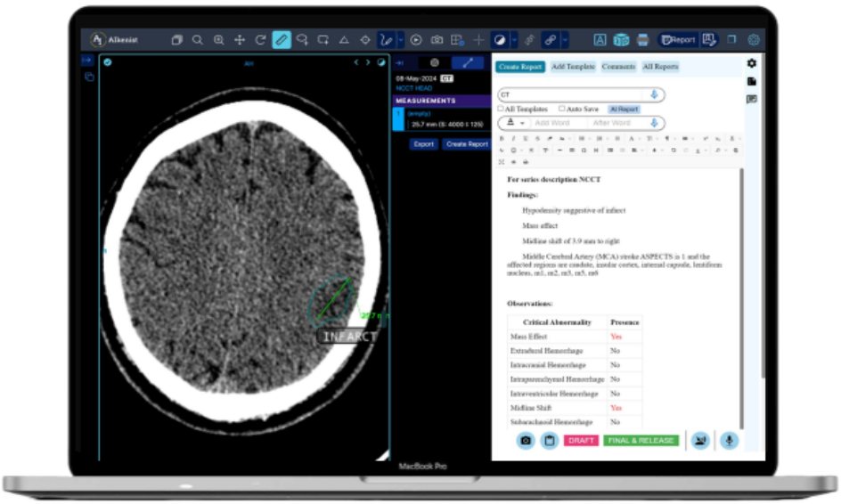Click the report panel gear icon
The height and width of the screenshot is (504, 841).
752,63
